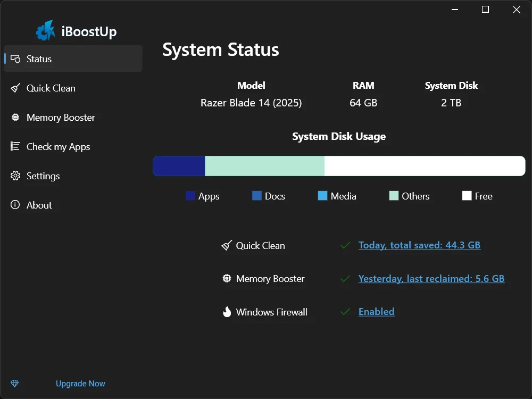Click the Settings gear icon in sidebar
Screen dimensions: 532x399
(15, 176)
